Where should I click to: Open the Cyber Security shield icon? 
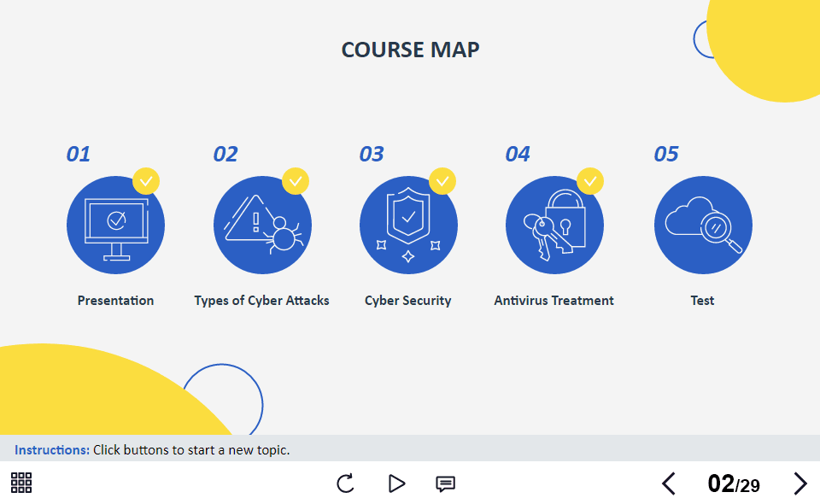[408, 226]
